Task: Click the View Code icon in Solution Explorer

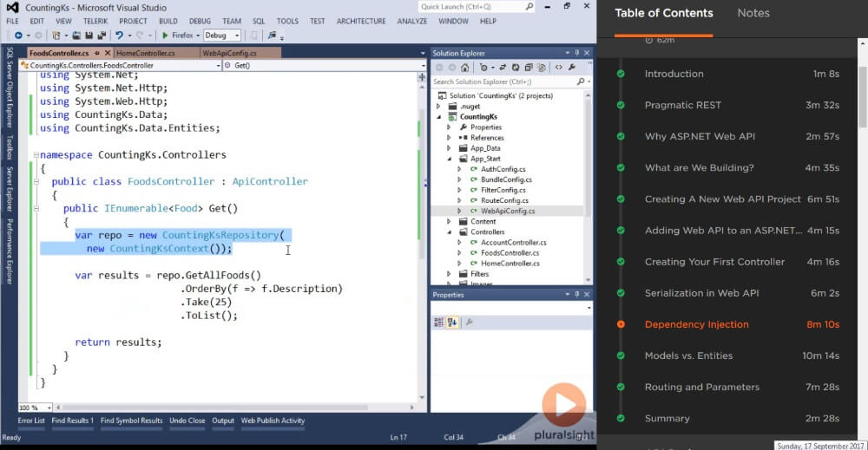Action: click(x=559, y=68)
